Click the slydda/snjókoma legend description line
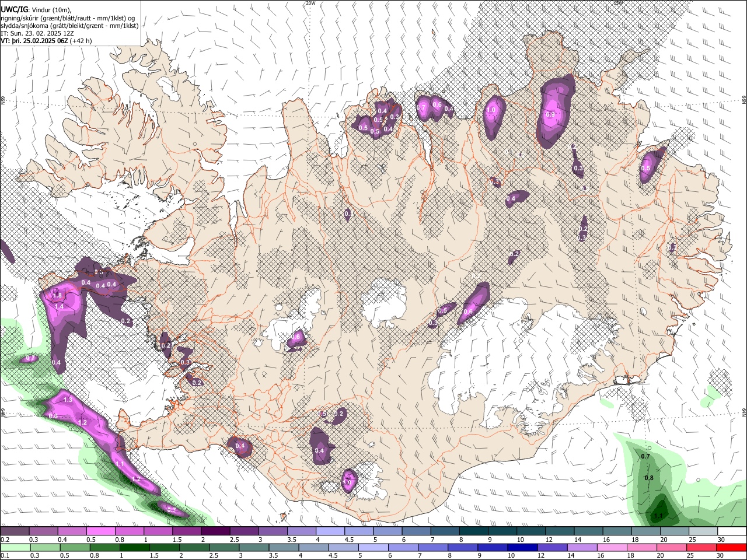This screenshot has width=747, height=560. [69, 26]
